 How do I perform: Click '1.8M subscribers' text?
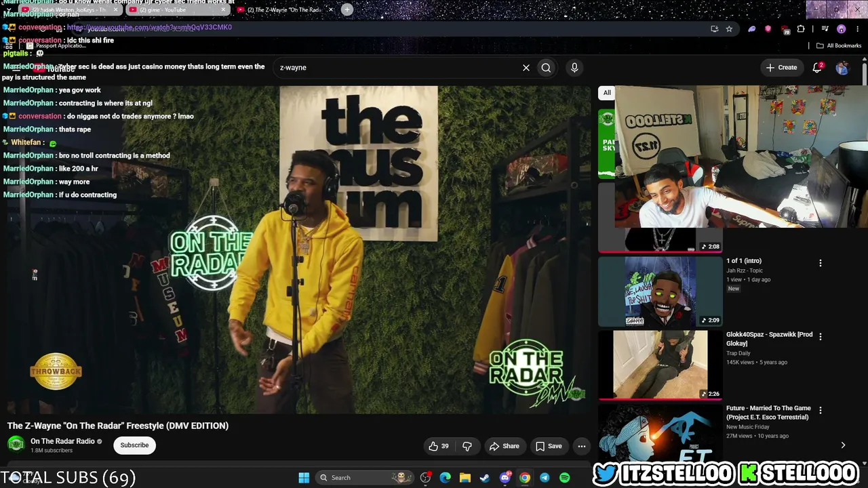tap(52, 451)
